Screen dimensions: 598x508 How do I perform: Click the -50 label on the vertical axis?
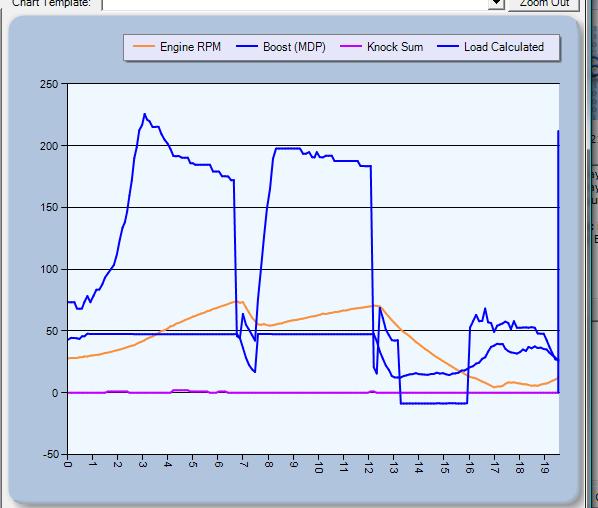51,454
